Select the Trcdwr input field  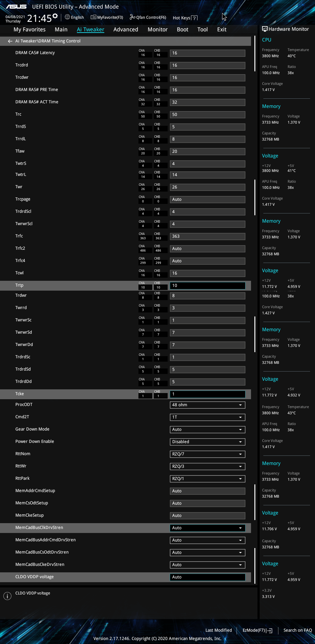click(207, 78)
